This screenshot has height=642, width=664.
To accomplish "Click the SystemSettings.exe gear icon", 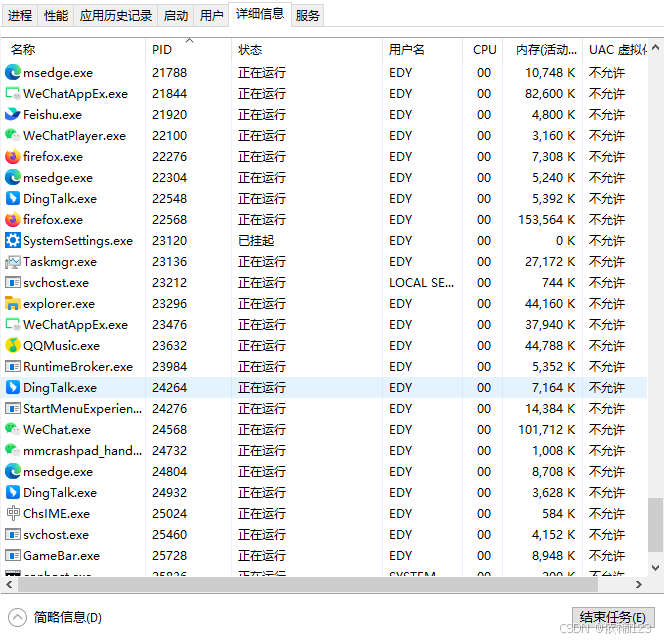I will pyautogui.click(x=13, y=241).
